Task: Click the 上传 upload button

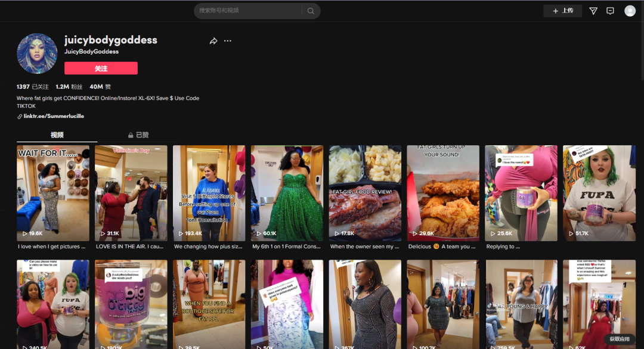Action: pyautogui.click(x=562, y=11)
